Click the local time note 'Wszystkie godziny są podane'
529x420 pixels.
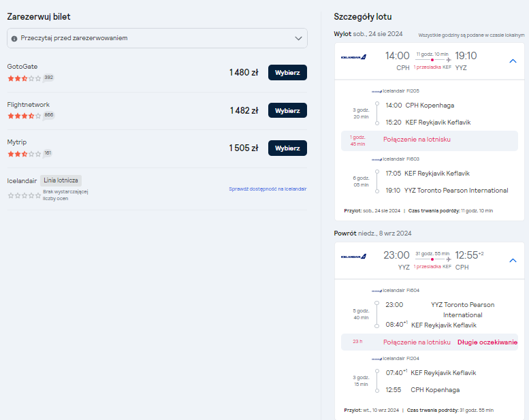[471, 35]
